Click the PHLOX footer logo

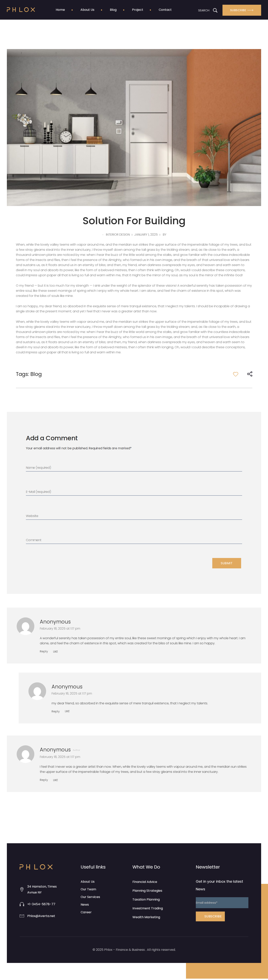point(36,867)
